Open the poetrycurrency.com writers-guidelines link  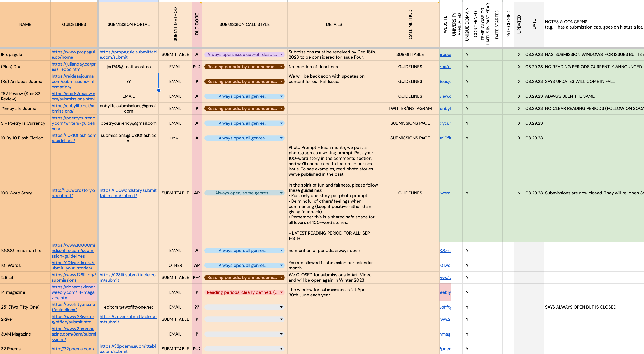coord(73,123)
